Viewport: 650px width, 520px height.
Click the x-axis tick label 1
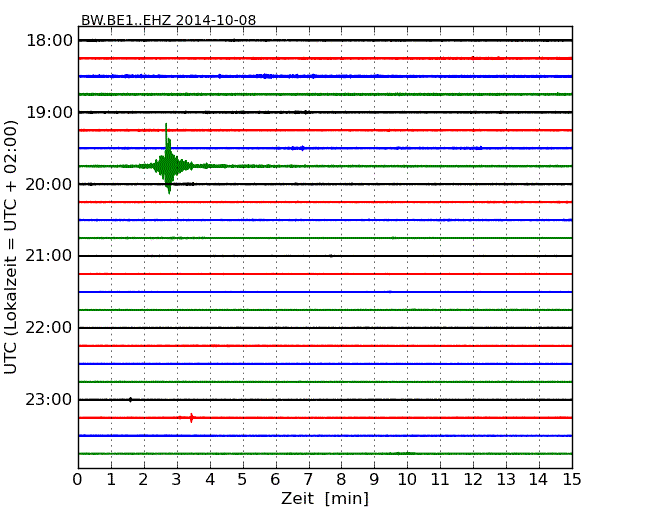coord(111,480)
